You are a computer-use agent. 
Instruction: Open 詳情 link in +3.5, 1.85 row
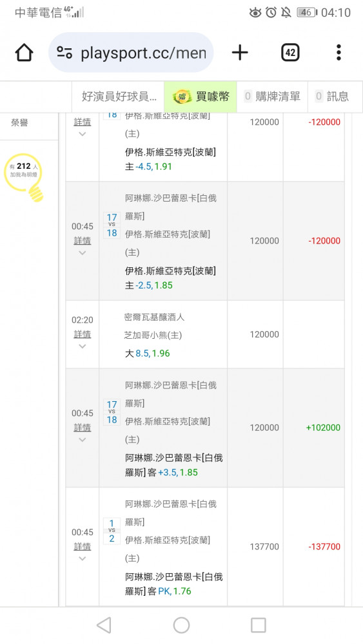point(83,427)
